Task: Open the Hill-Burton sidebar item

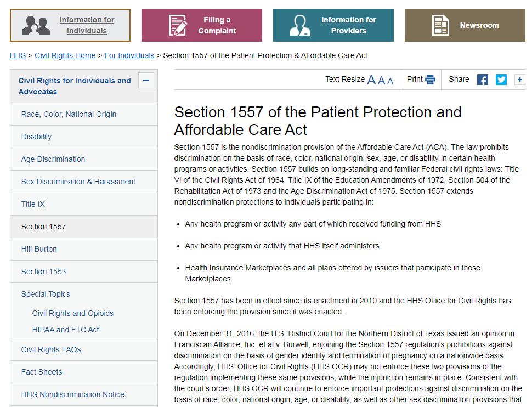Action: [39, 249]
